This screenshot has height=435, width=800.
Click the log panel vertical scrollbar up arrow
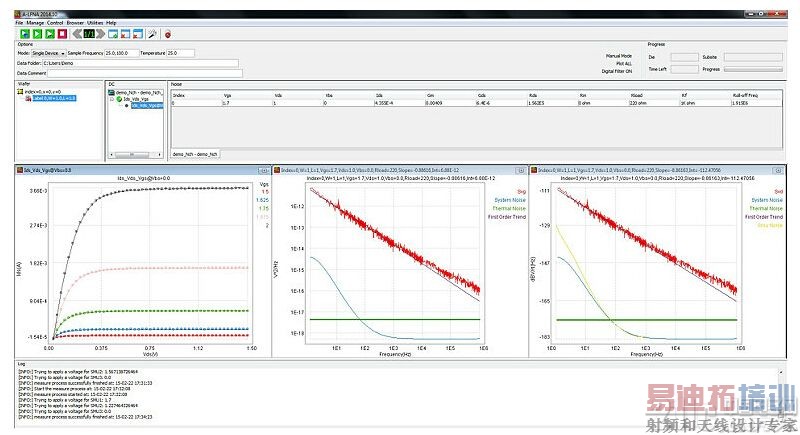click(781, 373)
